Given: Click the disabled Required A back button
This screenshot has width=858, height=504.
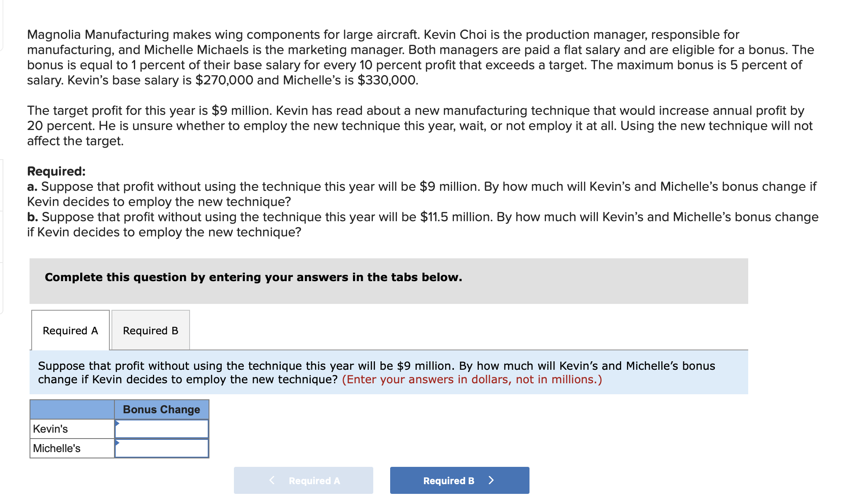Looking at the screenshot, I should coord(304,480).
